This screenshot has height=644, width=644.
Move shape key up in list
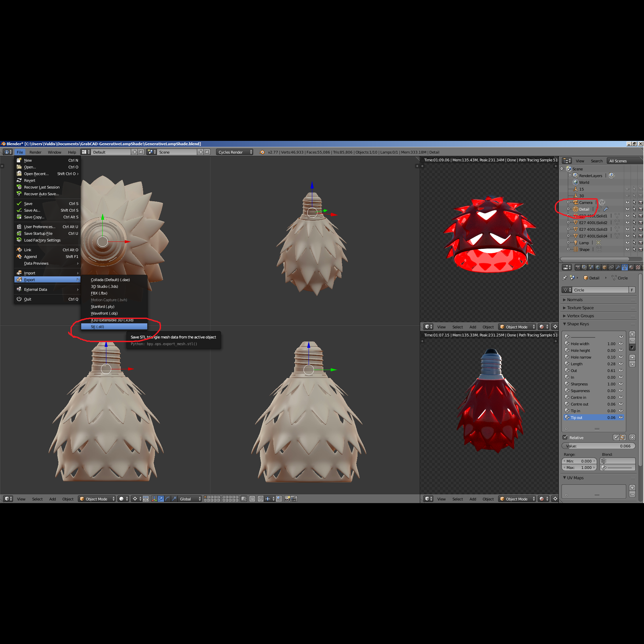pos(632,358)
